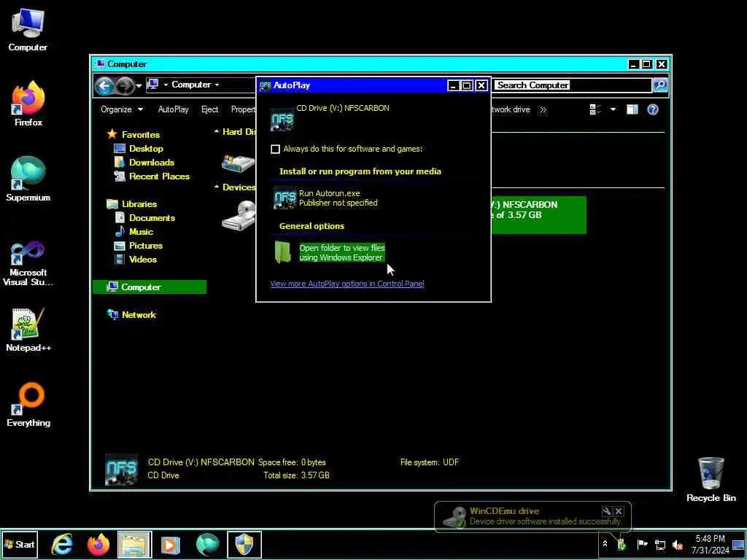Change your view icon in toolbar
This screenshot has height=560, width=747.
(595, 109)
